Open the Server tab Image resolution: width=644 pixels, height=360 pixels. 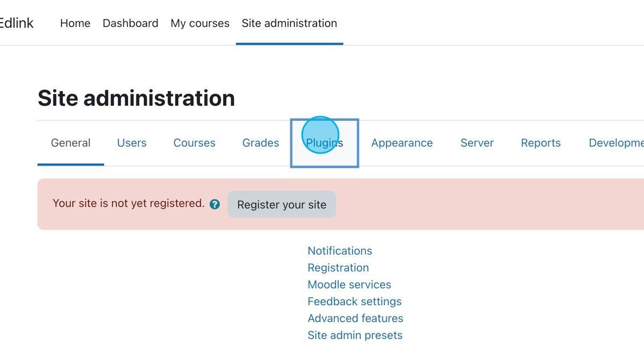pos(477,143)
